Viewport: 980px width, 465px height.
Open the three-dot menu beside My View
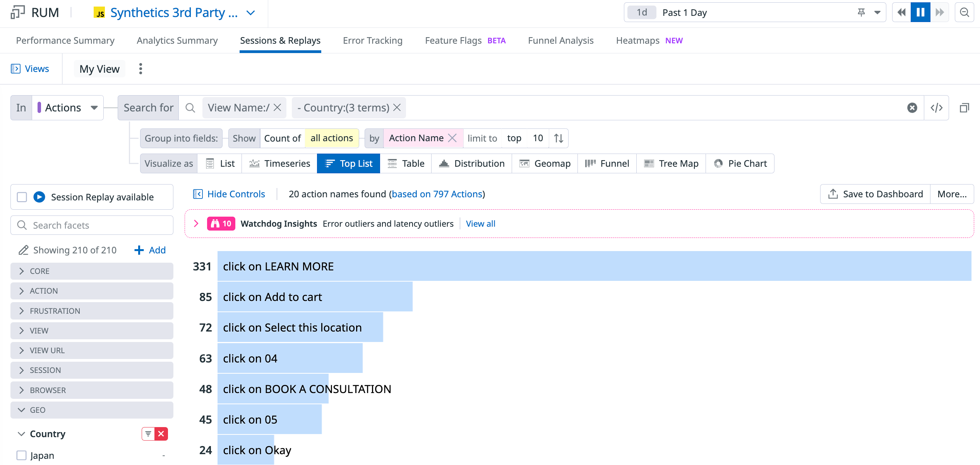(140, 69)
